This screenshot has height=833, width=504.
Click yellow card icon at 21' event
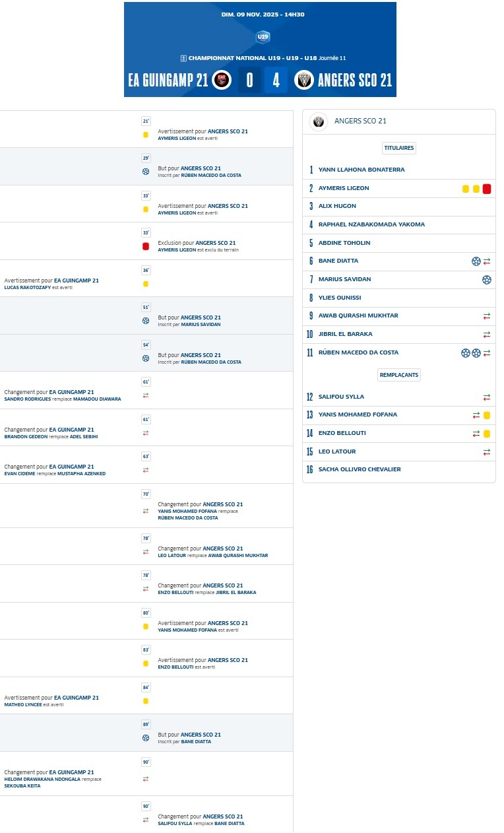(146, 135)
